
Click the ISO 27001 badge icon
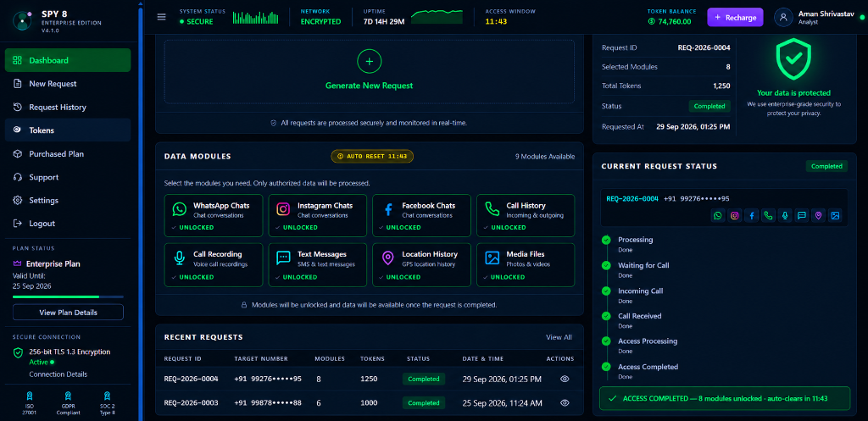pos(28,396)
